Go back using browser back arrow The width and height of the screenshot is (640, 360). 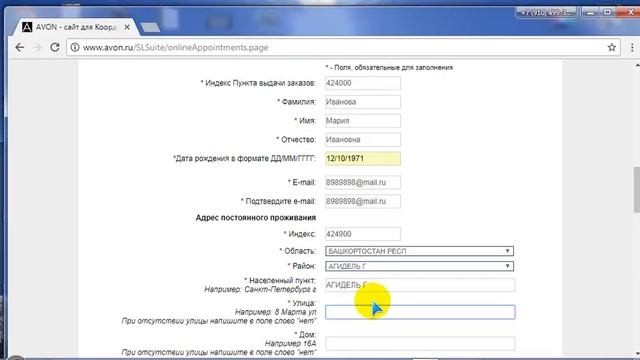(x=19, y=47)
